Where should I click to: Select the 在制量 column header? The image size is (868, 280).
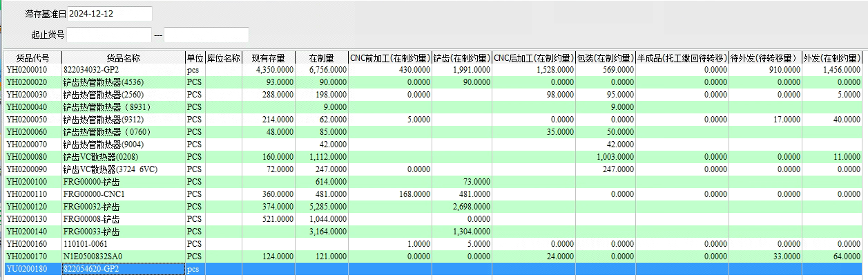point(322,58)
